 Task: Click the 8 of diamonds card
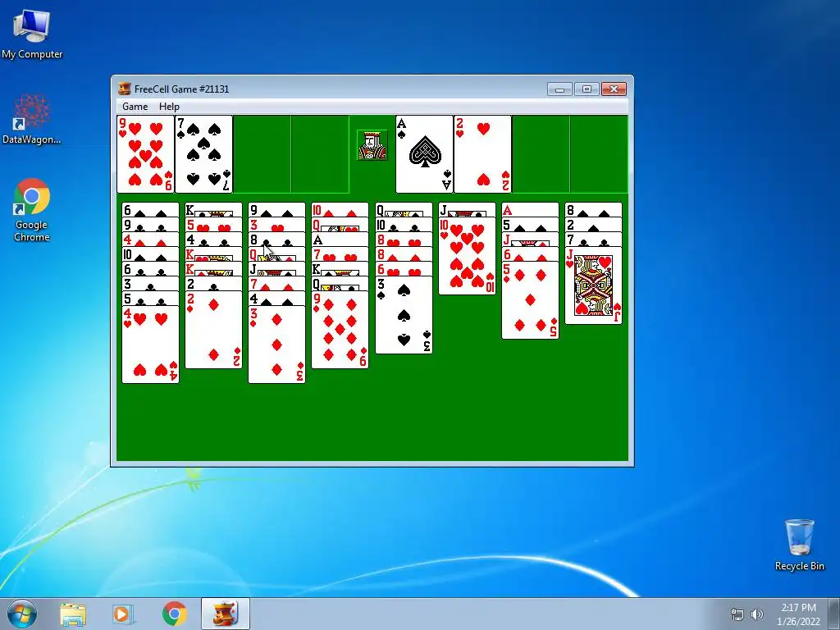404,254
